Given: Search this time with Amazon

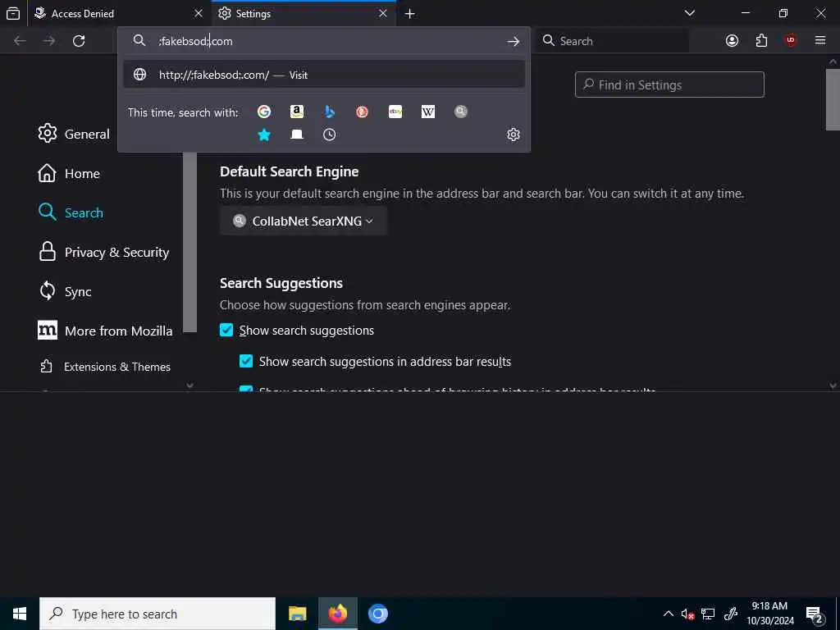Looking at the screenshot, I should pos(297,112).
